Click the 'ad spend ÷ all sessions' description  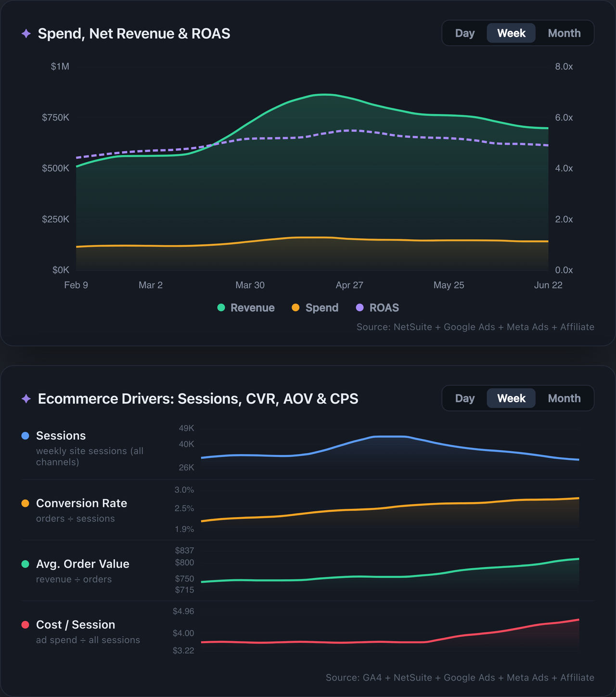tap(88, 640)
